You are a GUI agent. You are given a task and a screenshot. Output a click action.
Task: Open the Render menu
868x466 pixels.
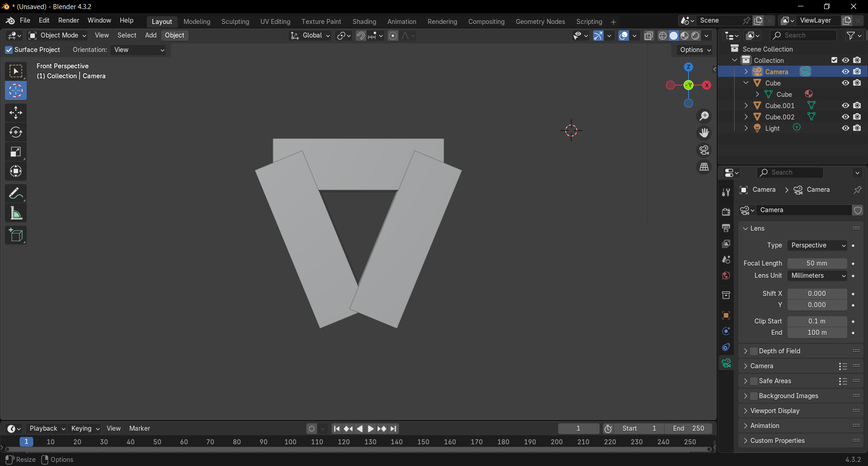pyautogui.click(x=69, y=20)
